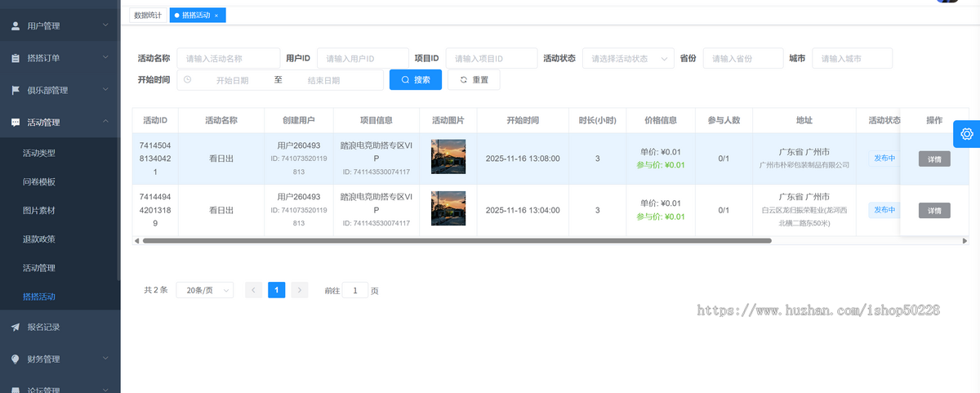The width and height of the screenshot is (980, 393).
Task: Open the blue gear settings panel
Action: pos(967,133)
